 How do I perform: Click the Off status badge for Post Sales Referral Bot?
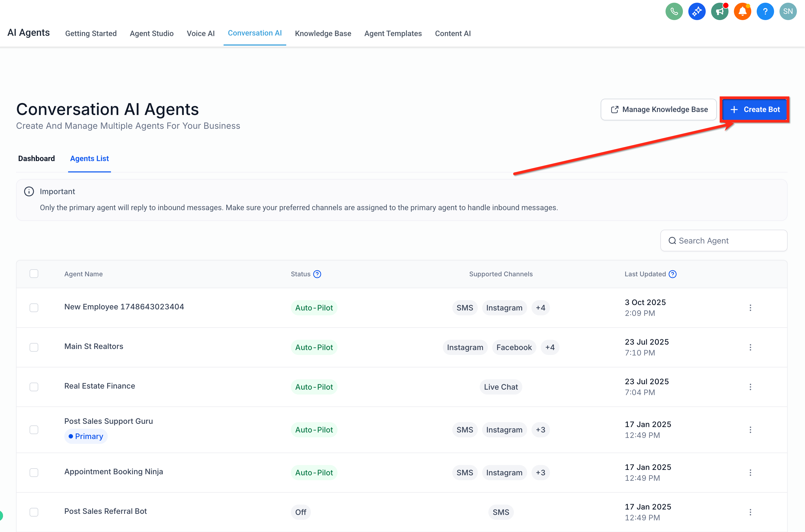[x=301, y=512]
